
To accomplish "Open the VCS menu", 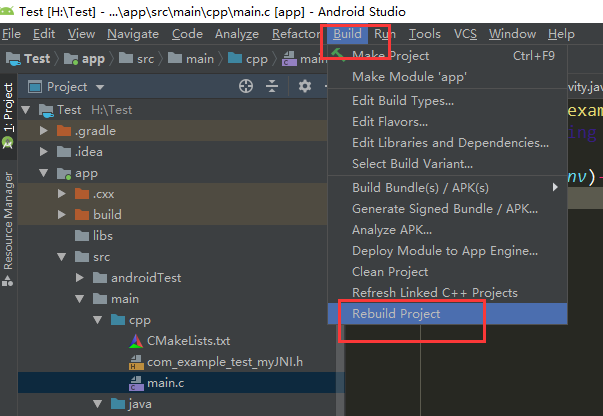I will tap(465, 34).
